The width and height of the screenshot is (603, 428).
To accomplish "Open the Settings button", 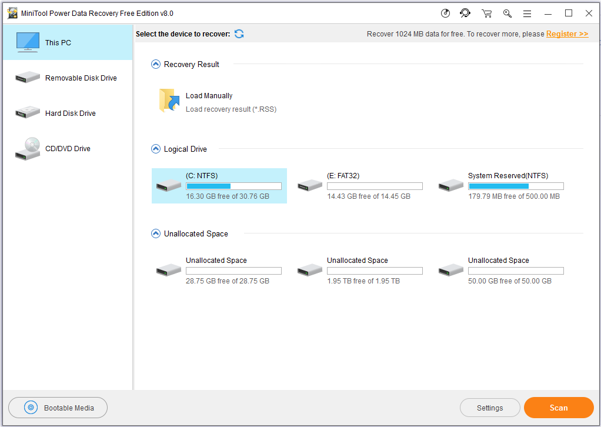I will click(x=490, y=408).
